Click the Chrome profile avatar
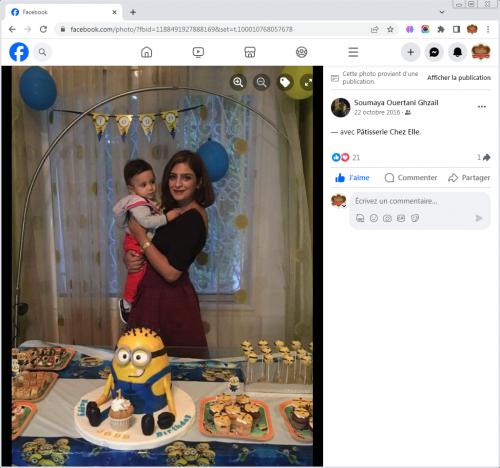 472,29
